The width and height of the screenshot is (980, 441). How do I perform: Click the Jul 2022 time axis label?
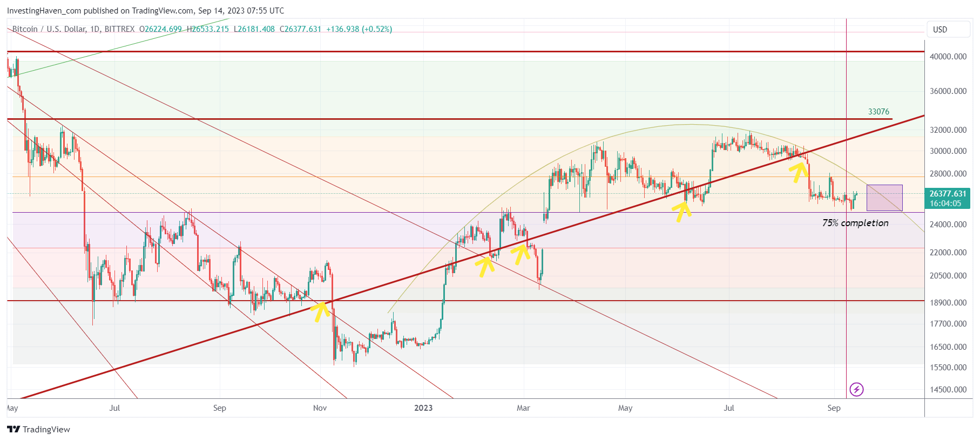click(114, 408)
